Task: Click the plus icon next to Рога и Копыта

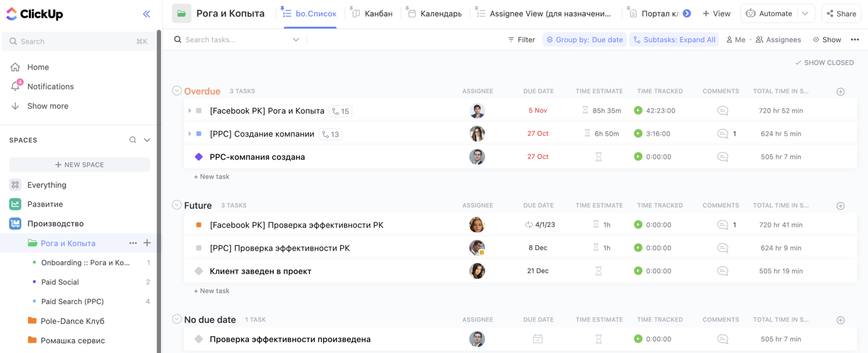Action: (147, 243)
